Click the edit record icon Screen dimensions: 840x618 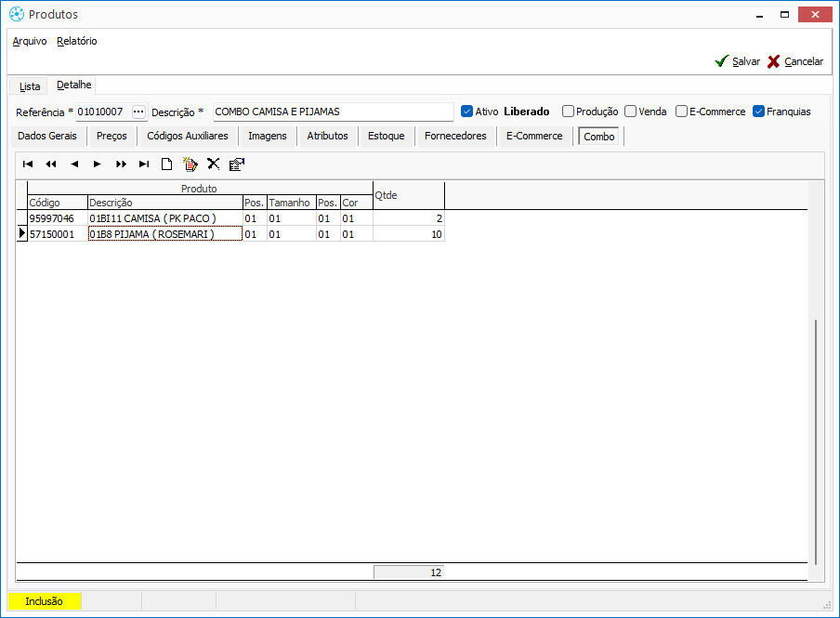(x=190, y=164)
